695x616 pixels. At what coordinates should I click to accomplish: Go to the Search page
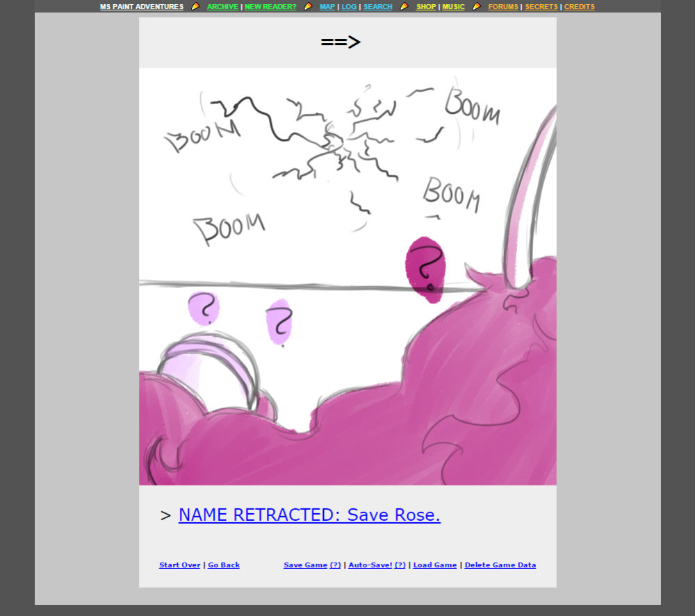[x=377, y=7]
